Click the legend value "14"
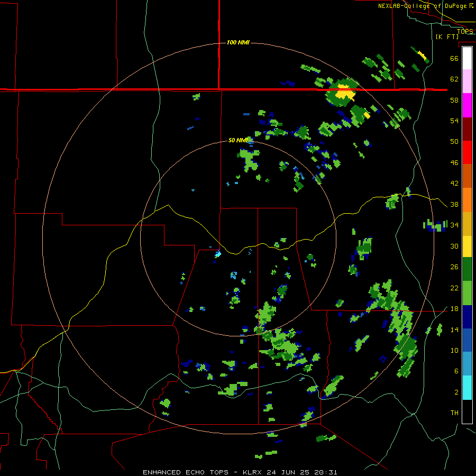Image resolution: width=476 pixels, height=476 pixels. (454, 329)
